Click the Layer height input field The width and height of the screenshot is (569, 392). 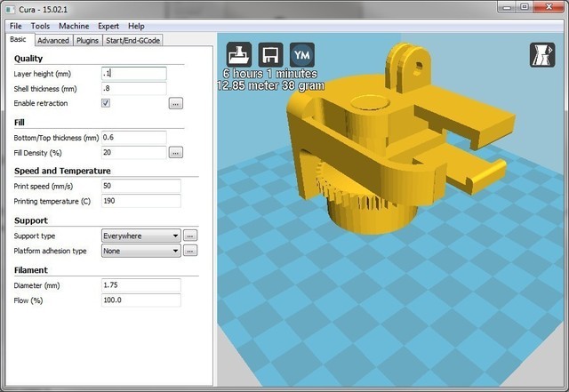pos(134,73)
